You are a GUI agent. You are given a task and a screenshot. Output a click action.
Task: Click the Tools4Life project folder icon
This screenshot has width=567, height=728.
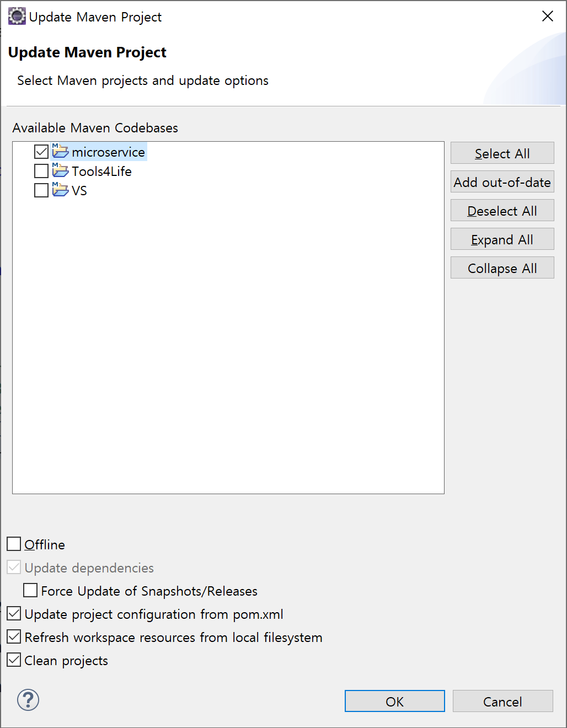tap(60, 171)
